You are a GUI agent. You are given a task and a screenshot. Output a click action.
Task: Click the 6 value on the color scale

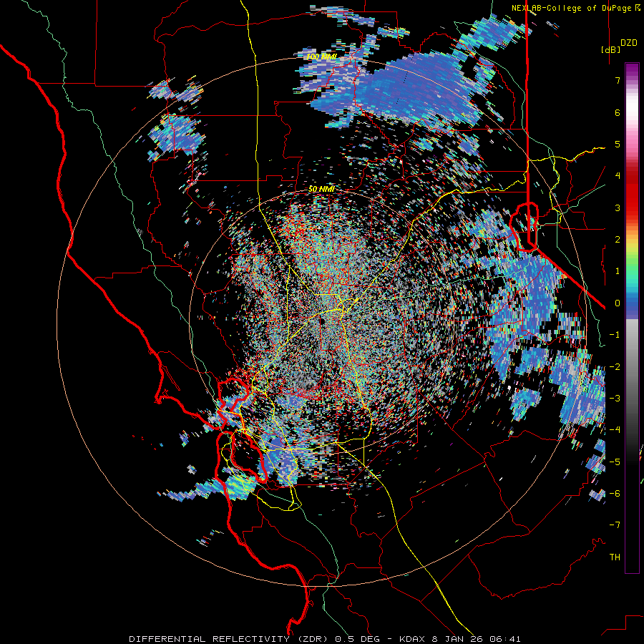pos(618,112)
